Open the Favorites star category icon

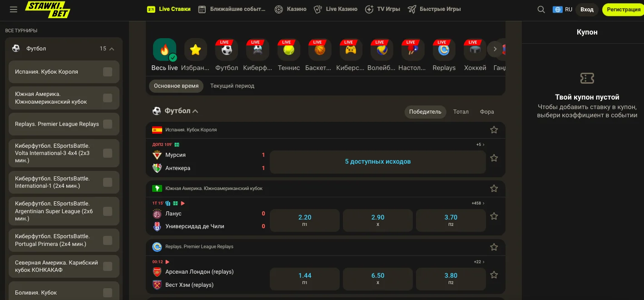pos(195,50)
